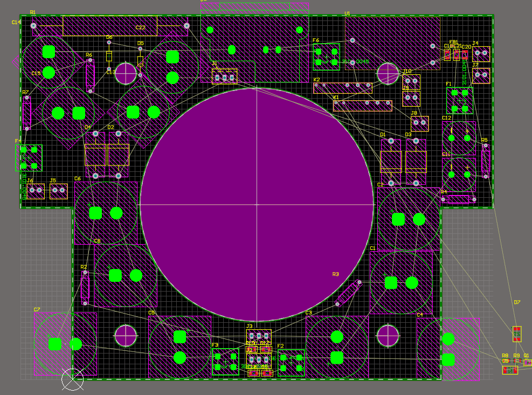Select the J3 header label

click(x=250, y=326)
